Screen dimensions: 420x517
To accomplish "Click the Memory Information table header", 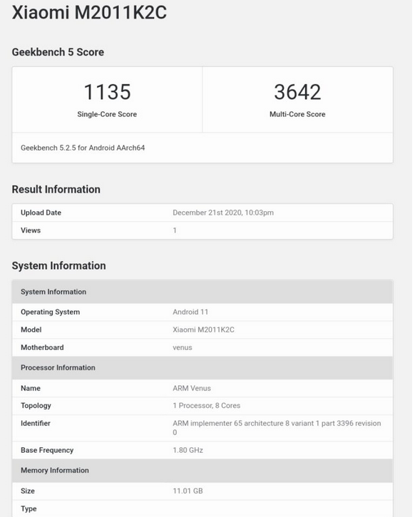I will click(x=203, y=471).
